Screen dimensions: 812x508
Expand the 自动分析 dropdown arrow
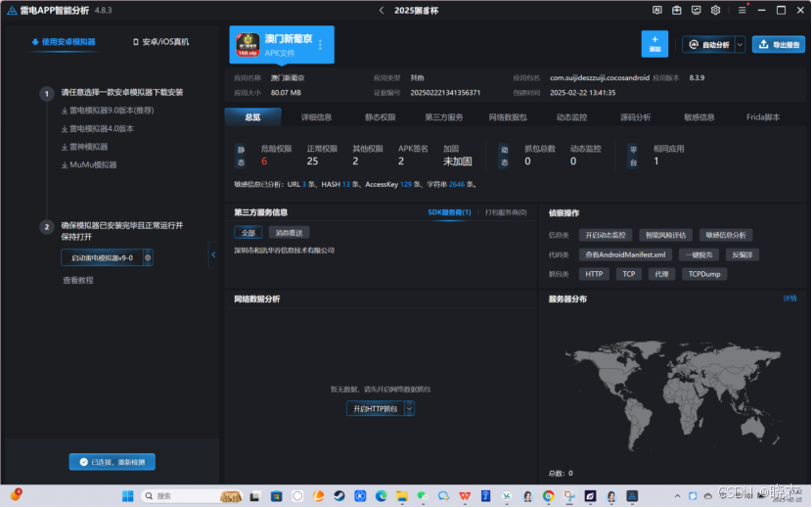click(740, 45)
